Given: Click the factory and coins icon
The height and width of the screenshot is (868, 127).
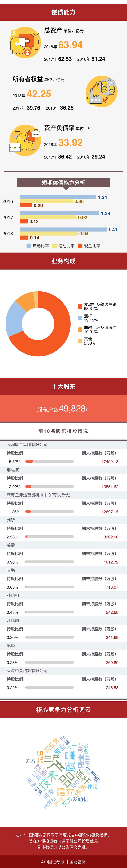Looking at the screenshot, I should coord(102,91).
